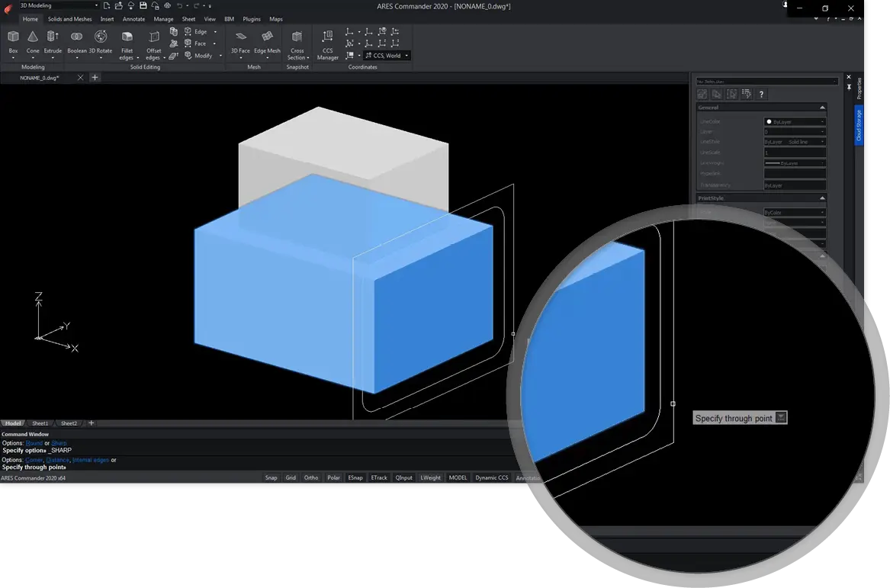Toggle LWeight display in status bar
This screenshot has height=588, width=890.
(431, 478)
